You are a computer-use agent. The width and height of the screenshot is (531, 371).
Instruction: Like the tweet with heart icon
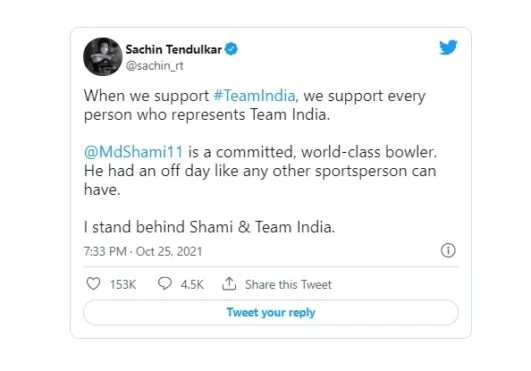tap(93, 284)
